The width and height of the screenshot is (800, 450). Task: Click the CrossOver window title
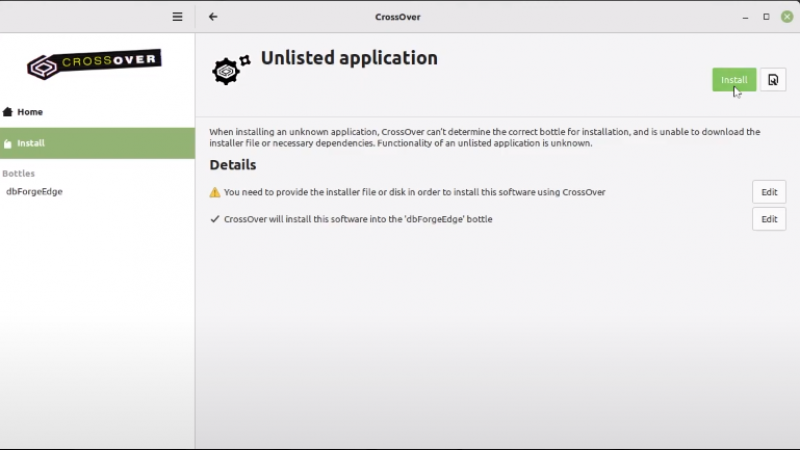[397, 17]
